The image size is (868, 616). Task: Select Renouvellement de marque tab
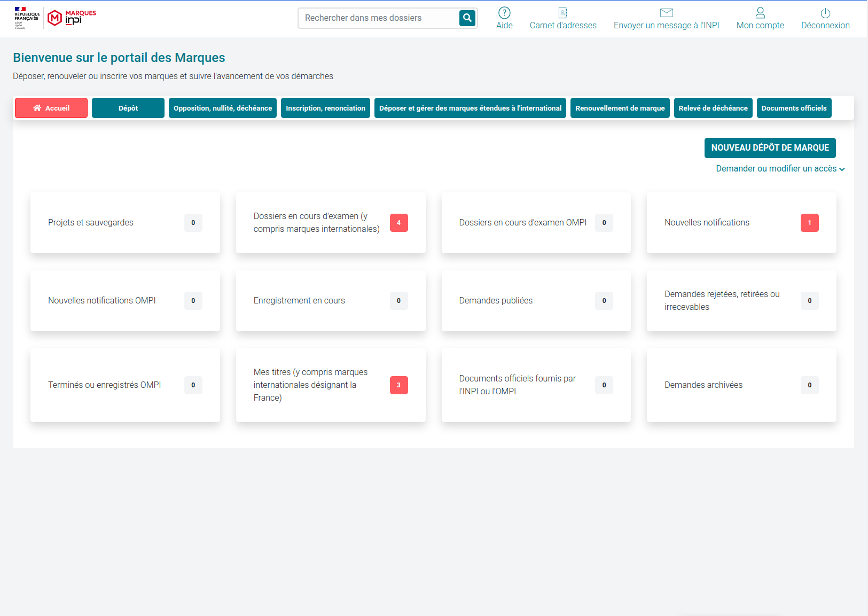[x=620, y=108]
